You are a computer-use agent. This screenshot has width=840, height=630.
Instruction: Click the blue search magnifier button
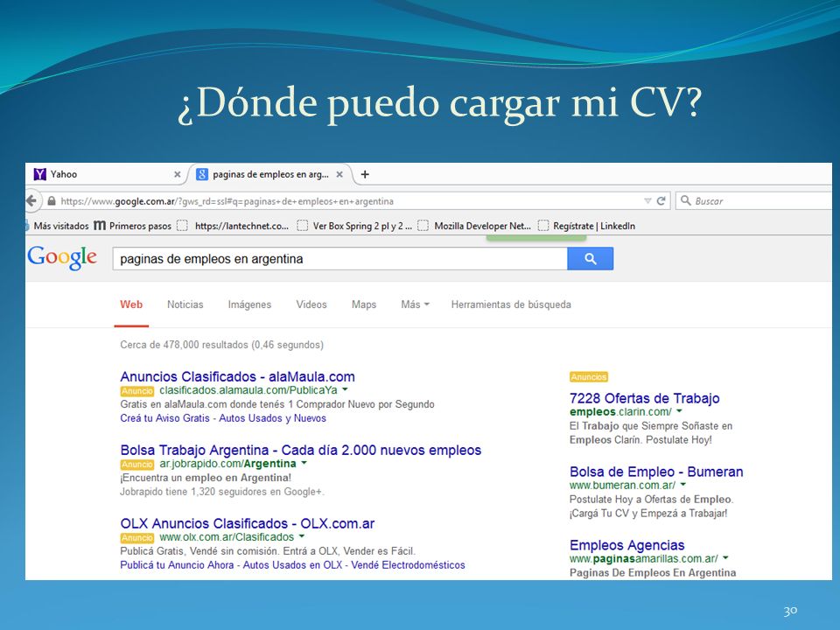point(591,259)
